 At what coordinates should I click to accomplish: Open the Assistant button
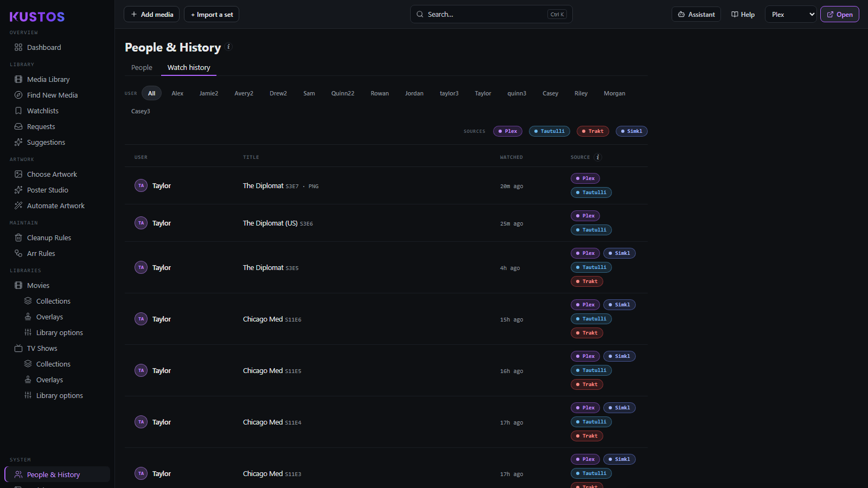(696, 15)
